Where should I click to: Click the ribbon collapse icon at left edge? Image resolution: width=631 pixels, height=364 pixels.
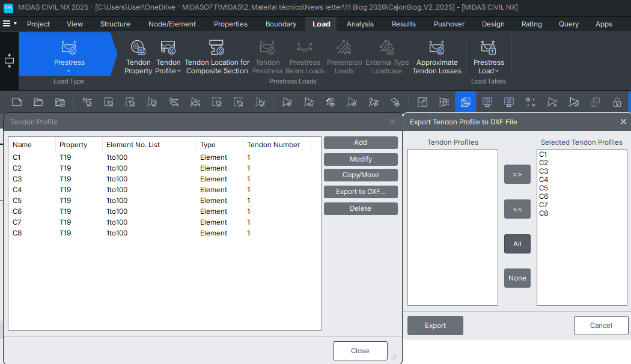coord(9,61)
